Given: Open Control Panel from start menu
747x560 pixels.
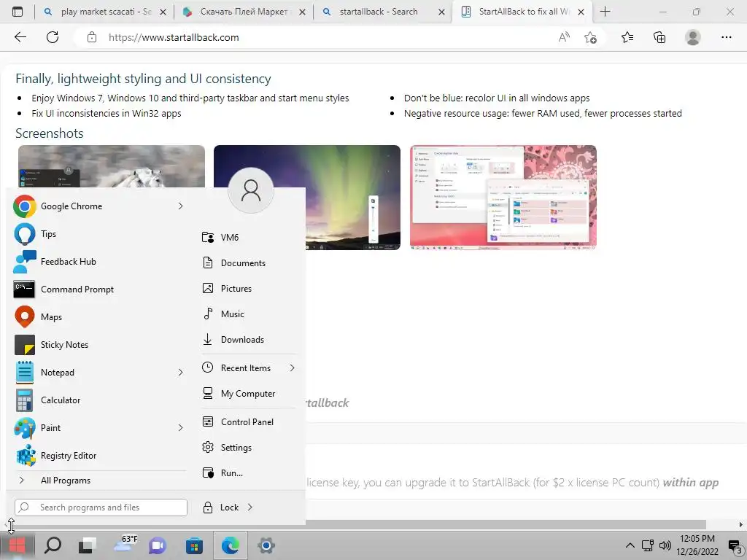Looking at the screenshot, I should (x=249, y=422).
